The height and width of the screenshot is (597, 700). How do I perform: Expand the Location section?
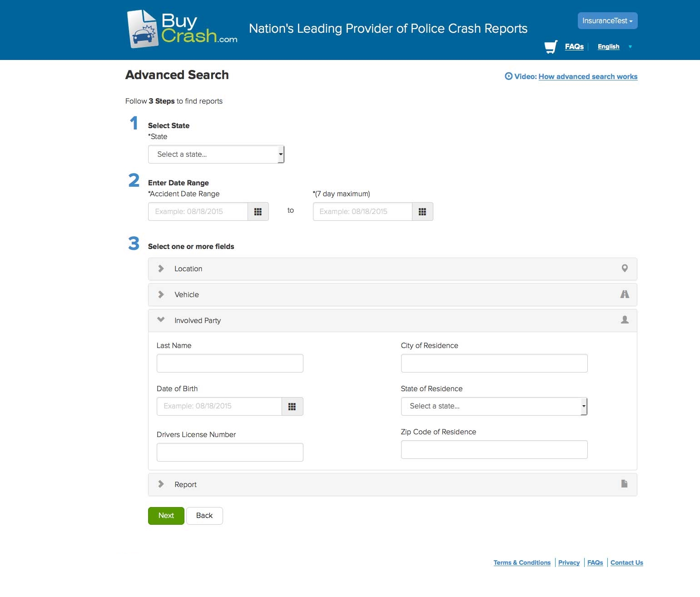pyautogui.click(x=188, y=269)
